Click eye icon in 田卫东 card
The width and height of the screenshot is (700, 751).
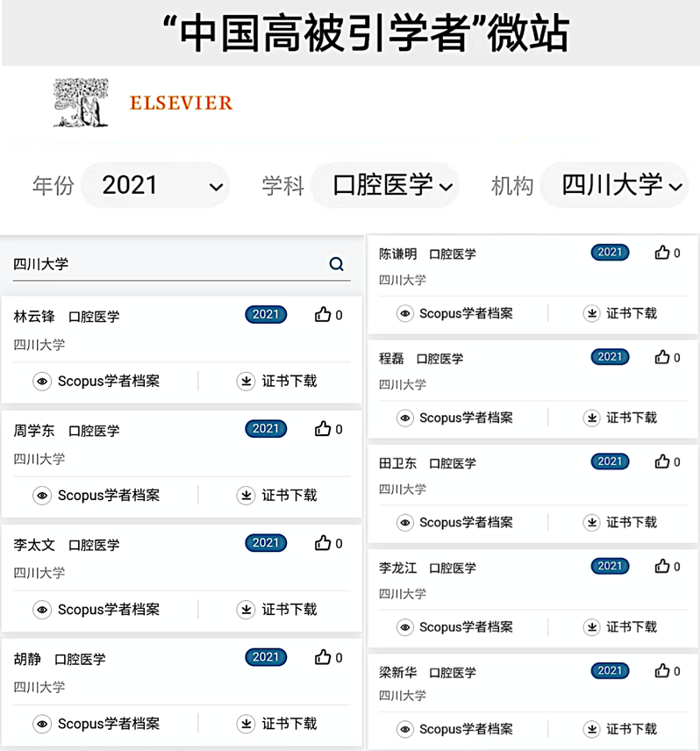tap(405, 522)
